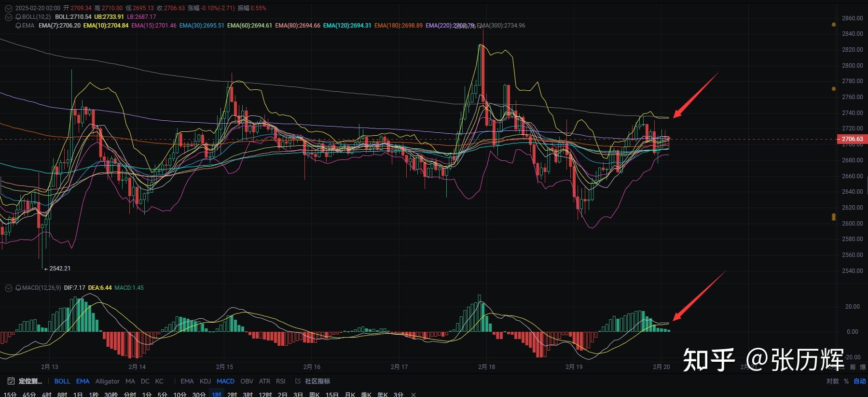Select the active 1时 timeframe
This screenshot has width=868, height=397.
tap(217, 394)
